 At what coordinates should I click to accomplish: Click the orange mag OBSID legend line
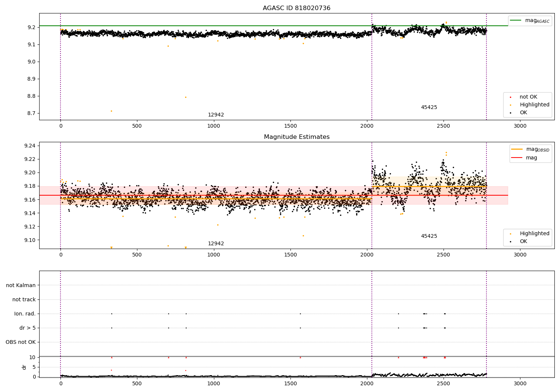click(x=517, y=149)
